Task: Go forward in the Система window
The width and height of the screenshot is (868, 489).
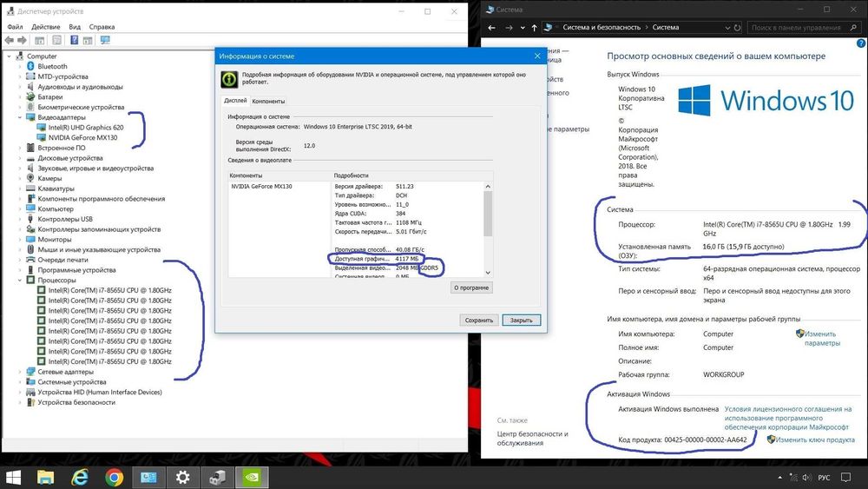Action: (x=509, y=27)
